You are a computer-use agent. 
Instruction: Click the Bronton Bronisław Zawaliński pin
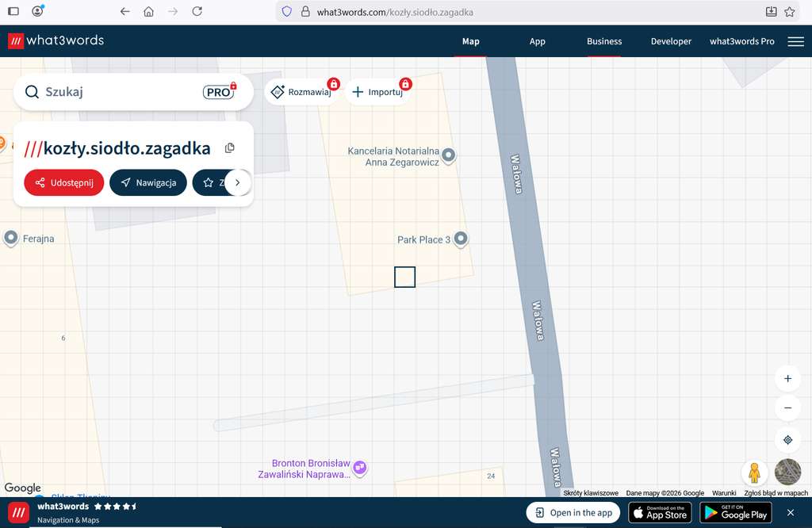(360, 468)
